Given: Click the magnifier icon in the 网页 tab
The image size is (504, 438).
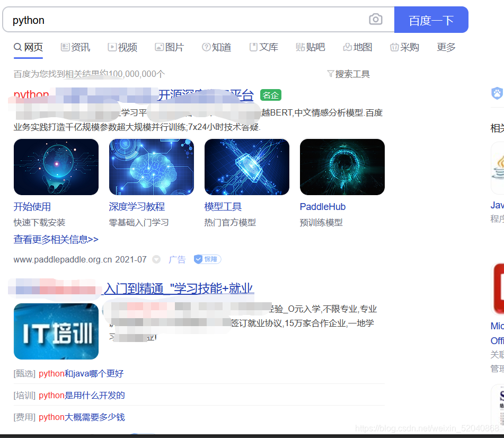Looking at the screenshot, I should click(x=17, y=47).
